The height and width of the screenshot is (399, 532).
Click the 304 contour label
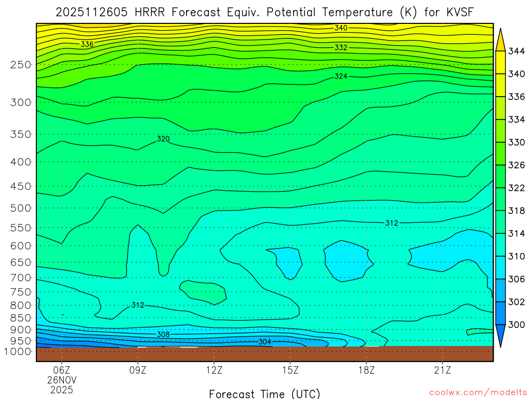(264, 342)
